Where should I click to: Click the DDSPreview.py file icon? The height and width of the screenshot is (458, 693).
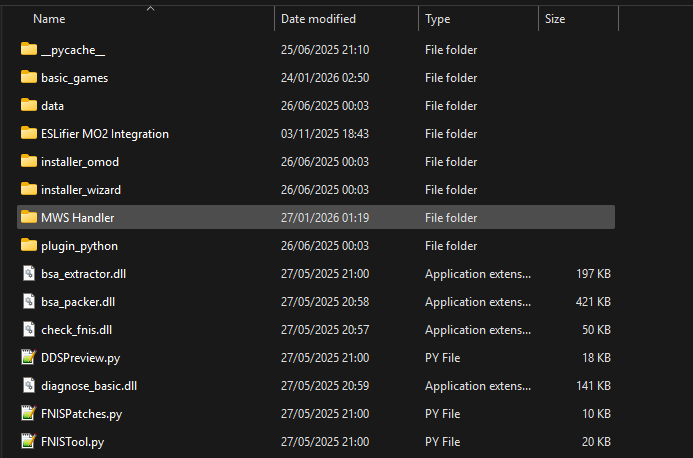click(x=28, y=358)
